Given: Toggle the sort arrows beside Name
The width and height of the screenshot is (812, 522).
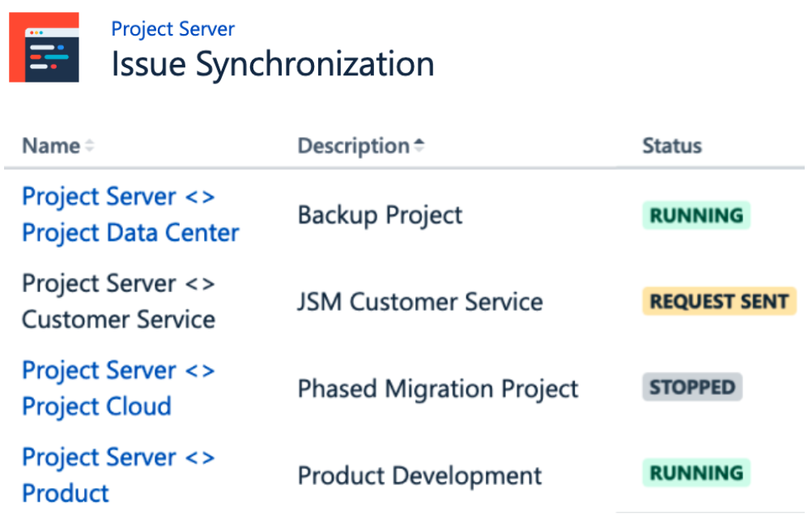Looking at the screenshot, I should (90, 146).
